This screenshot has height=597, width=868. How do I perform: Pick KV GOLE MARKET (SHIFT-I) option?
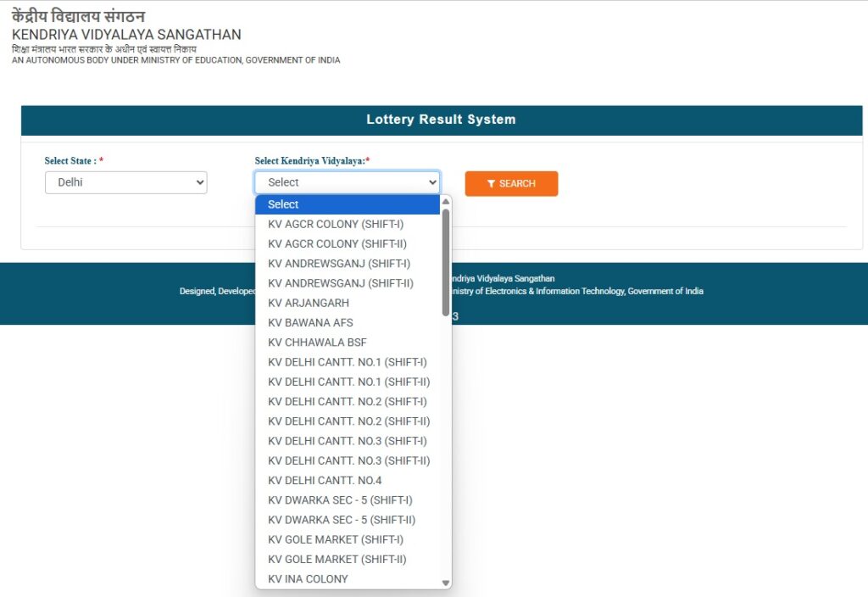(347, 539)
